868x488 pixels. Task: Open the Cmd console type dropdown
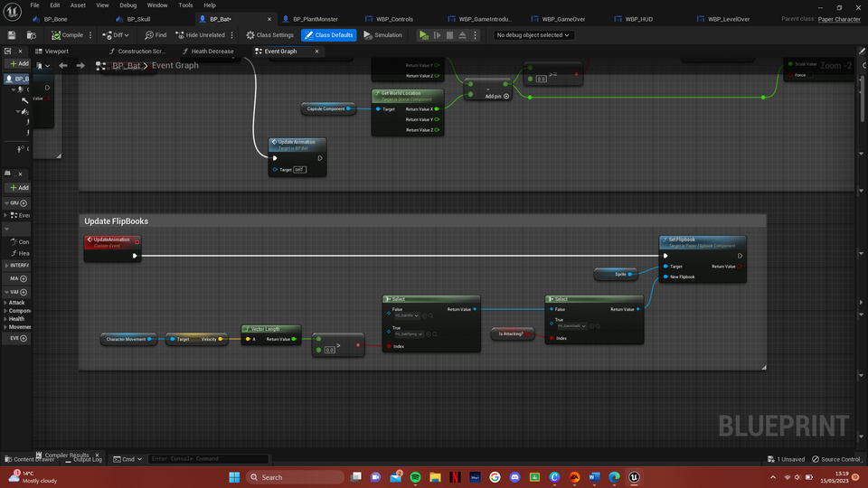127,459
